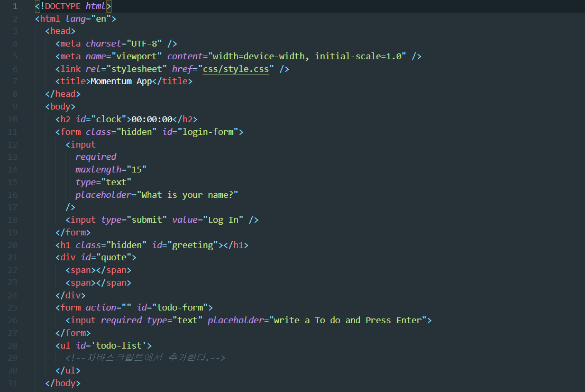Click the second empty span on line 23
Image resolution: width=585 pixels, height=392 pixels.
coord(98,282)
